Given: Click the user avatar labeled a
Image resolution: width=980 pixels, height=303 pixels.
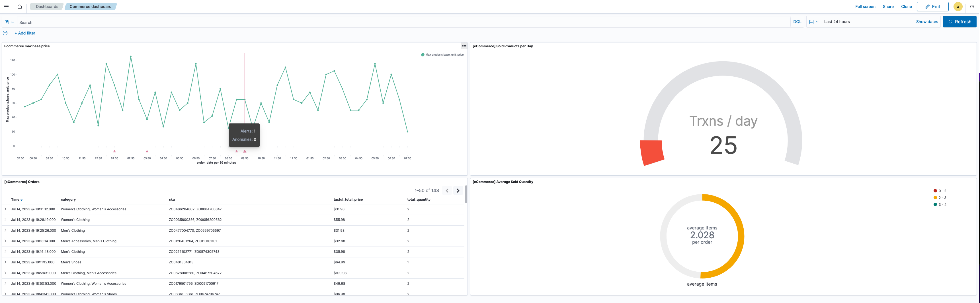Looking at the screenshot, I should (x=958, y=7).
